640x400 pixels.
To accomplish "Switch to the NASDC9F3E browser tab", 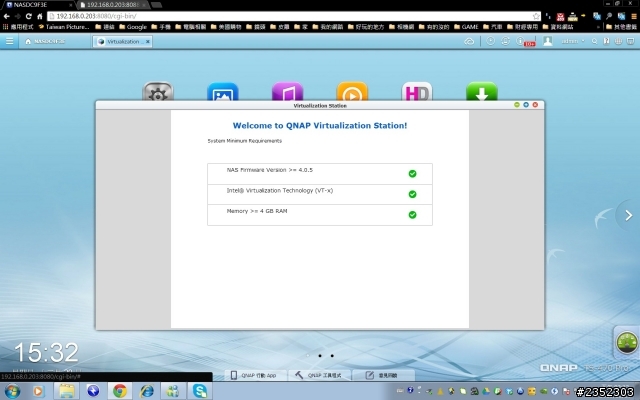I will pyautogui.click(x=38, y=5).
